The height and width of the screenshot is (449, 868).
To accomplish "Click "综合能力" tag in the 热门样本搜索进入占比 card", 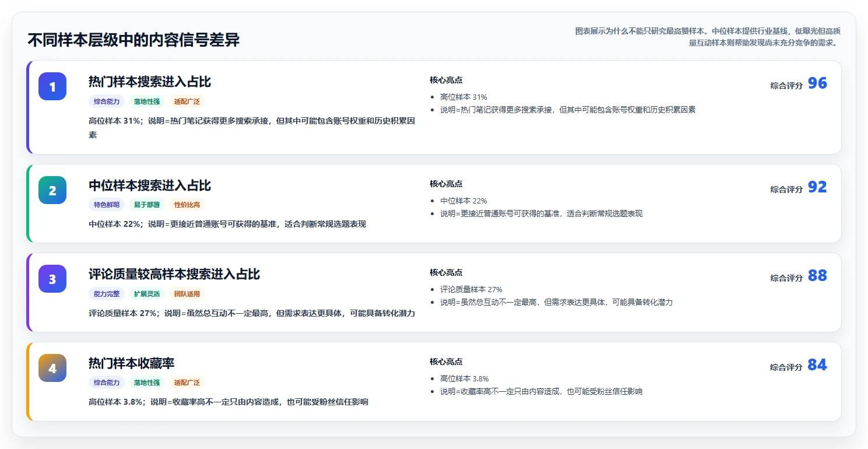I will point(107,101).
